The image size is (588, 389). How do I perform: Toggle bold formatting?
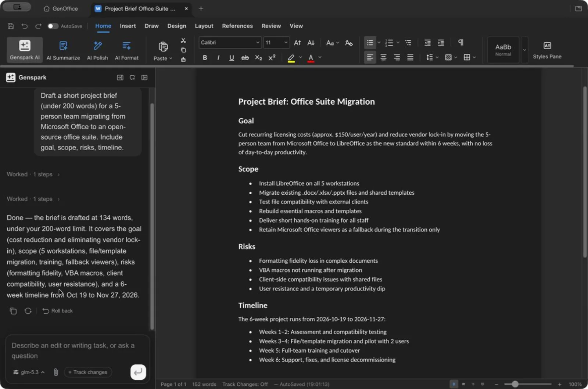pos(205,58)
